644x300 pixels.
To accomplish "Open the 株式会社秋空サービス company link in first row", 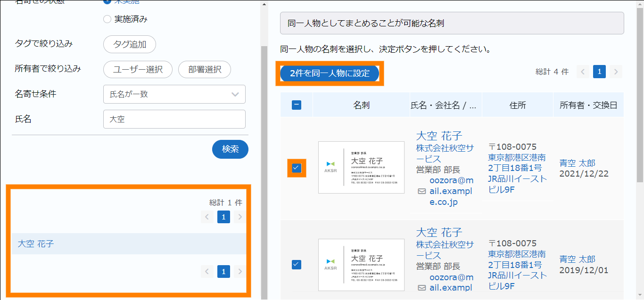I will click(445, 154).
